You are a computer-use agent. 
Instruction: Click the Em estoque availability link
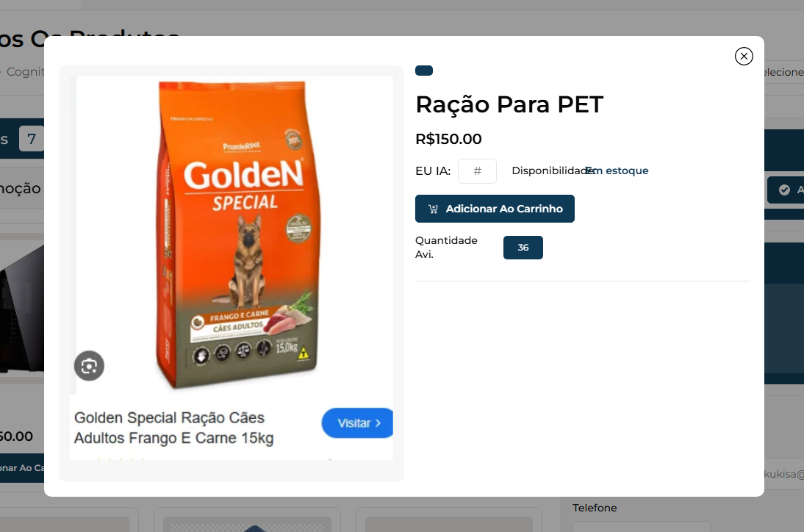(x=617, y=170)
